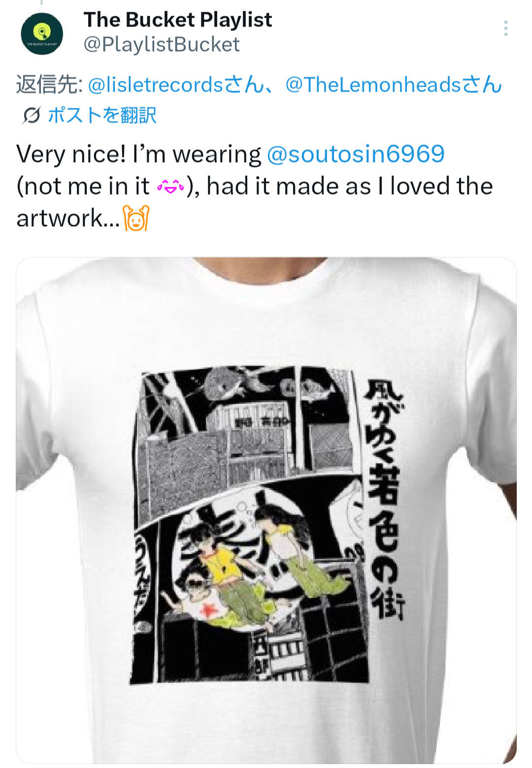Click The Bucket Playlist display name
The height and width of the screenshot is (768, 532).
[178, 20]
